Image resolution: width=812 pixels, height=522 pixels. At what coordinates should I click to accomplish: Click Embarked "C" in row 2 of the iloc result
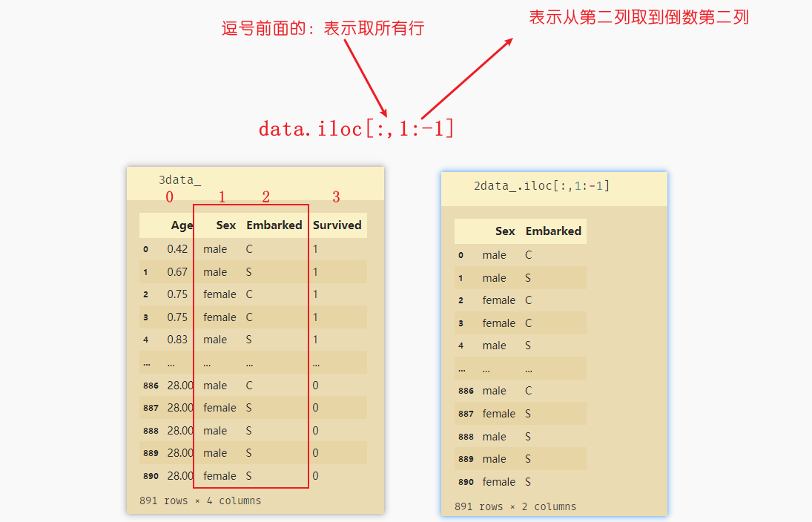coord(528,300)
